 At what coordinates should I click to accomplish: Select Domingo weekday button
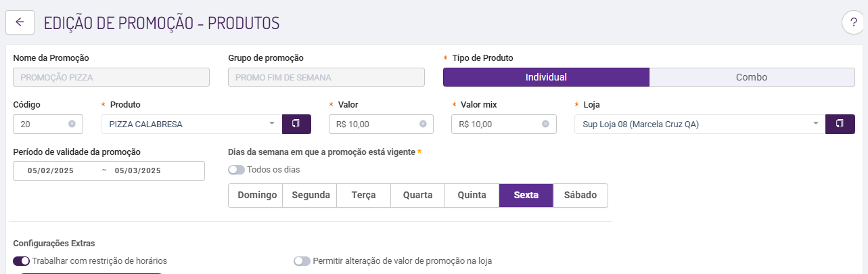256,196
